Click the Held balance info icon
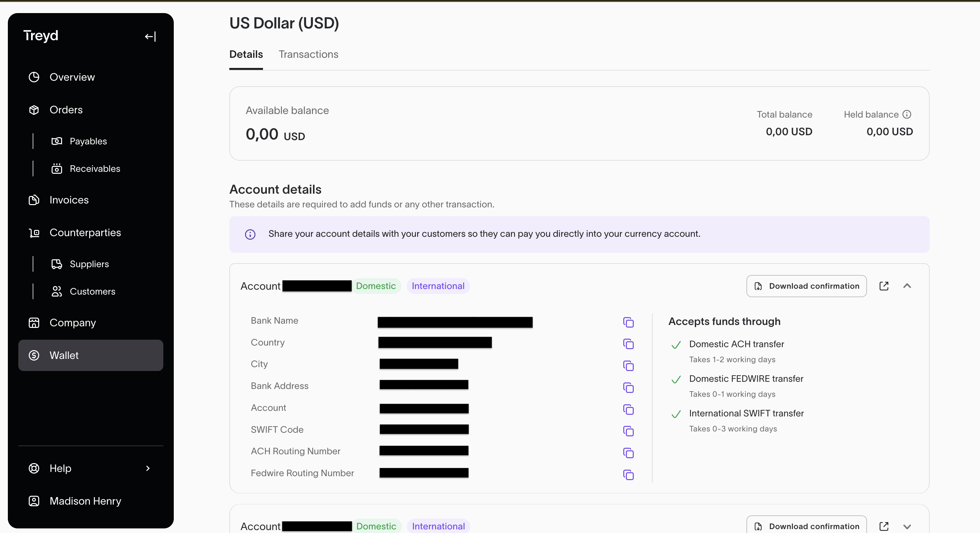980x533 pixels. 907,115
